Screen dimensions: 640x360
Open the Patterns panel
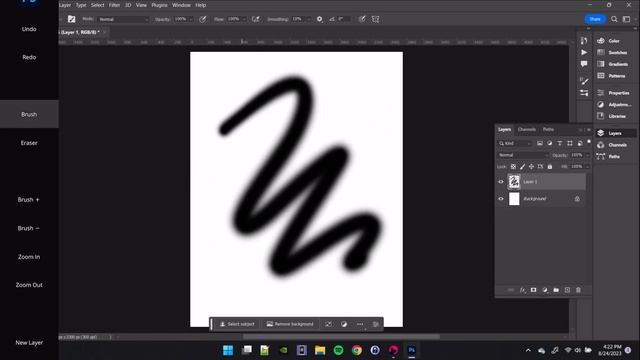(x=611, y=76)
